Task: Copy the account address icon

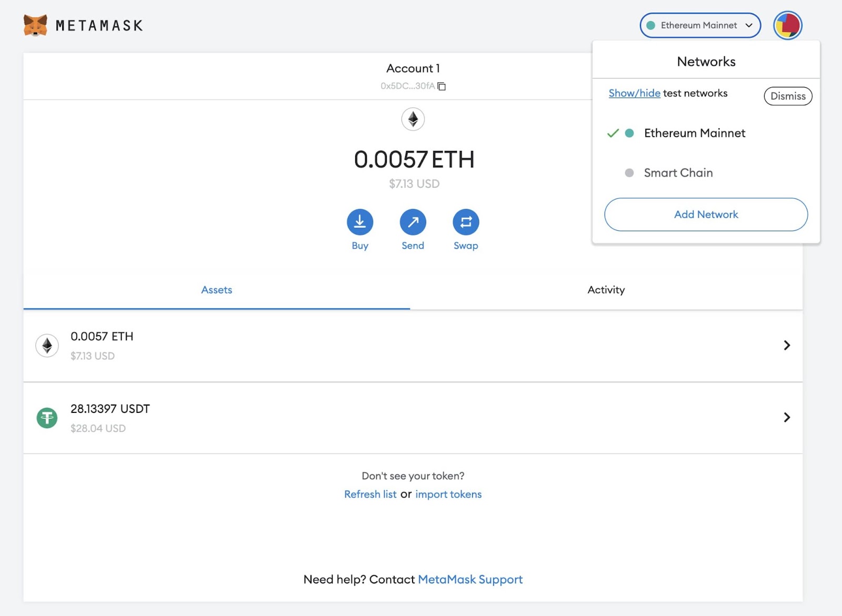Action: (442, 86)
